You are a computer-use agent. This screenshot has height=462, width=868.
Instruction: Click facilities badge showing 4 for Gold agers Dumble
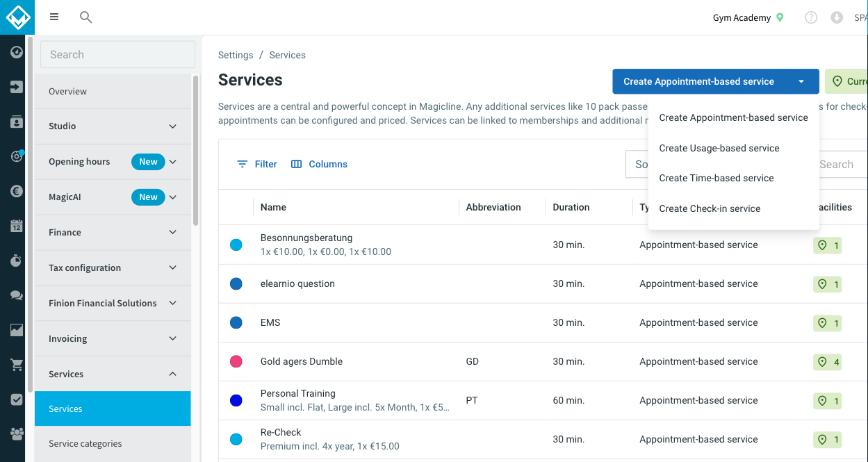[x=828, y=362]
